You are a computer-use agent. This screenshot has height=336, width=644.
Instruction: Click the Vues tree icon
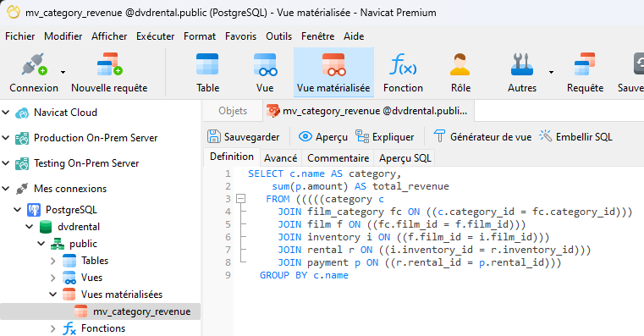pyautogui.click(x=69, y=278)
